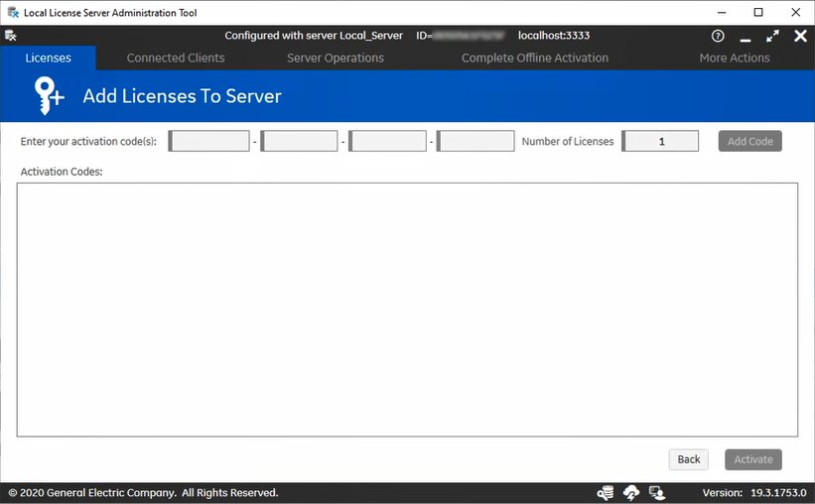
Task: Click the Add Code button
Action: click(750, 141)
